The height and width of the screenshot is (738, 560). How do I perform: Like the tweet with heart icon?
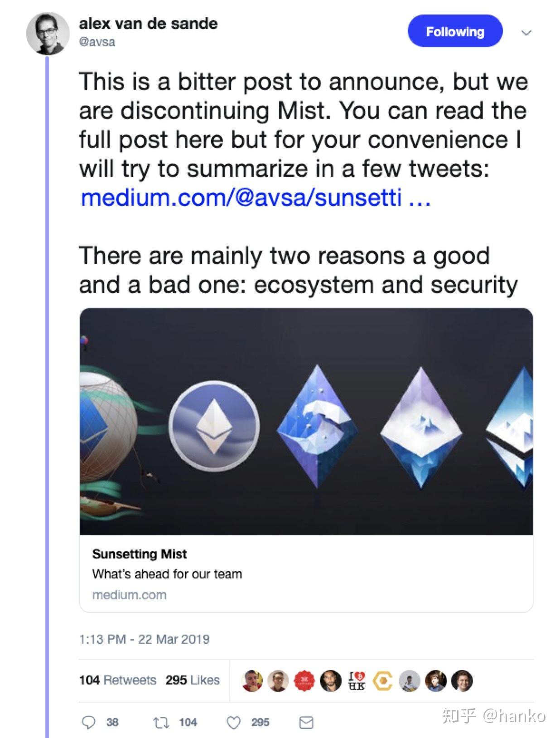(233, 722)
